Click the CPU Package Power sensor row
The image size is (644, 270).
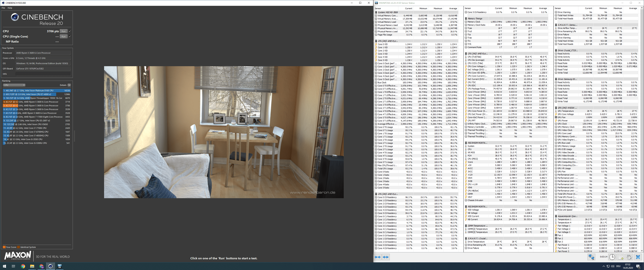507,89
